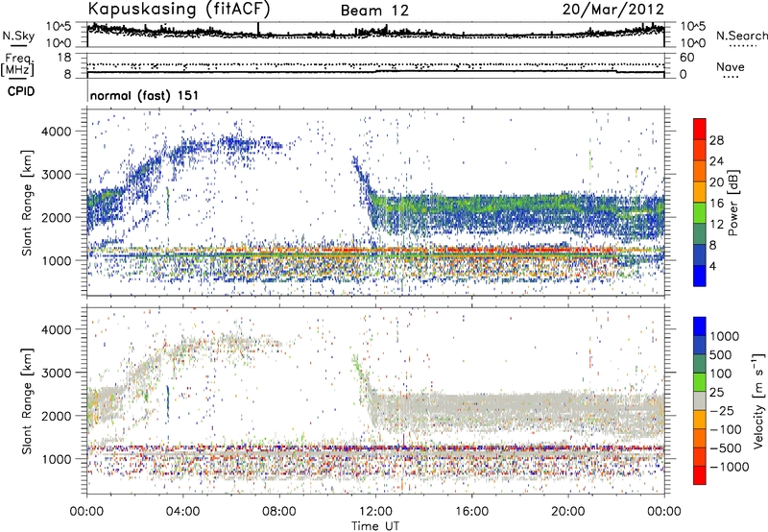
Task: Click the gray -25 to 25 velocity band
Action: (700, 400)
